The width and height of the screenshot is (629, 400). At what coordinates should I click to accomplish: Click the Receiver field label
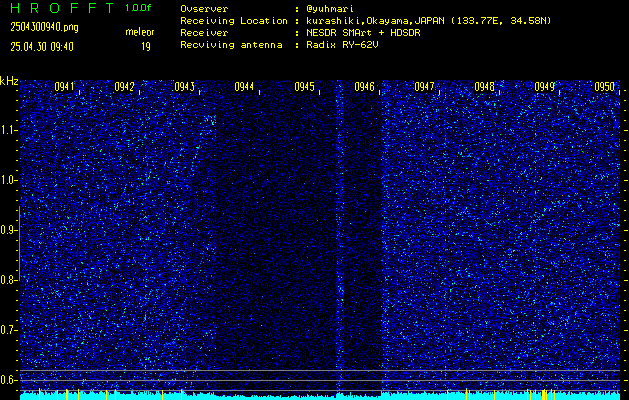(x=204, y=33)
